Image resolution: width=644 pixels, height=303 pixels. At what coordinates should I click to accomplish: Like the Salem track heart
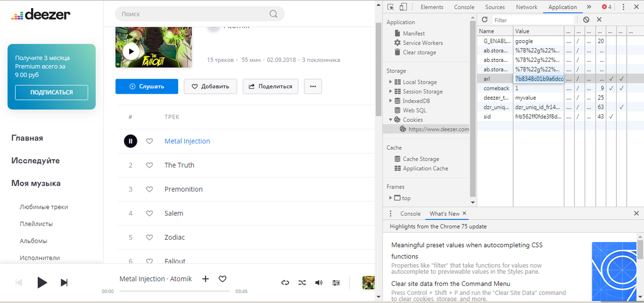click(x=149, y=213)
